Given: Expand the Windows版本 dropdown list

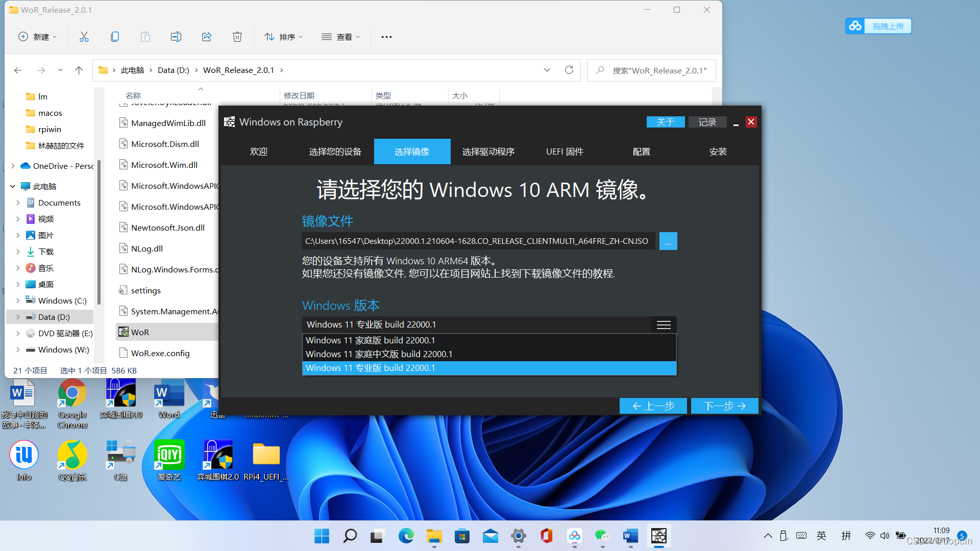Looking at the screenshot, I should (664, 324).
